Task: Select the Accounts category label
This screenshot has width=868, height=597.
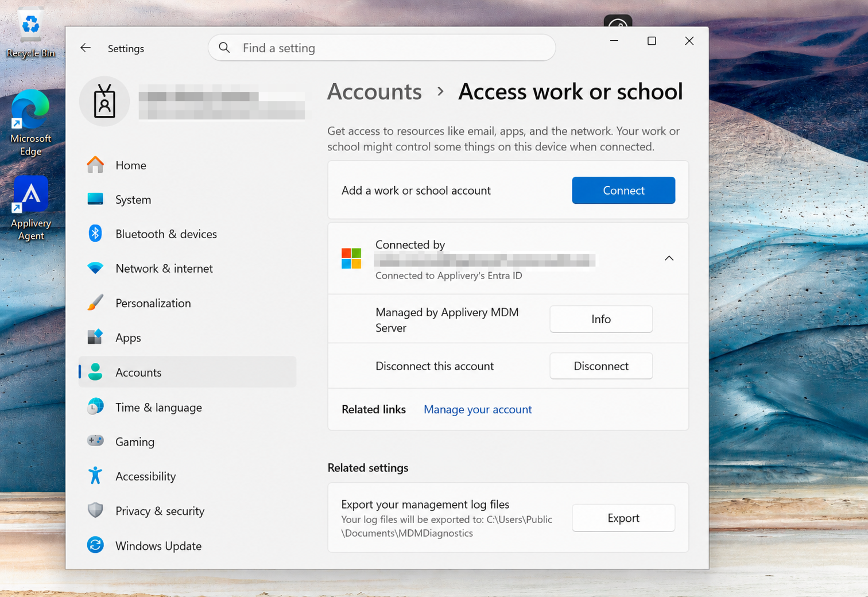Action: click(138, 373)
